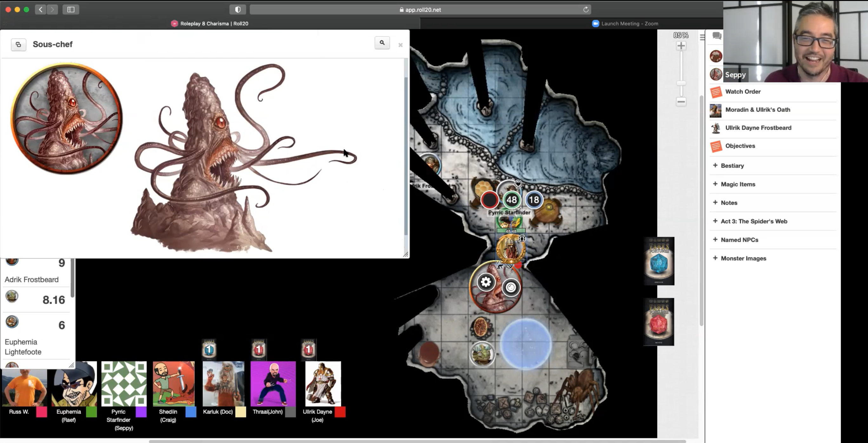Click Shedlin's blue player color swatch
868x443 pixels.
pyautogui.click(x=191, y=412)
